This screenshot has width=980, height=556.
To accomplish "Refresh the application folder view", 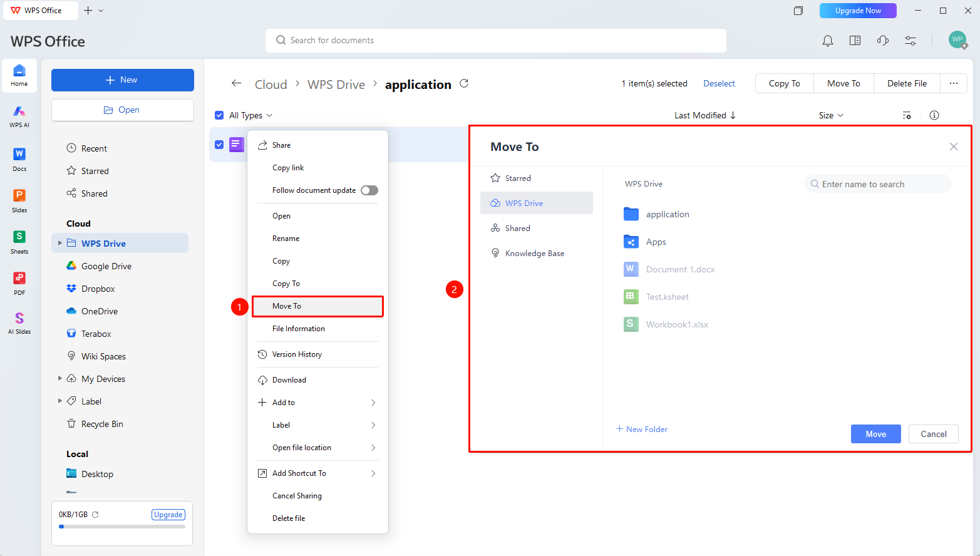I will click(x=464, y=83).
